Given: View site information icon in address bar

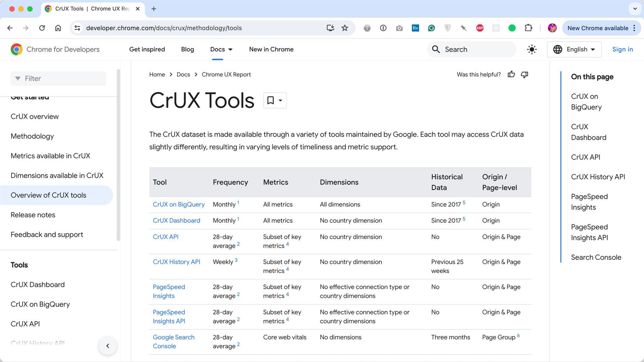Looking at the screenshot, I should click(x=77, y=28).
